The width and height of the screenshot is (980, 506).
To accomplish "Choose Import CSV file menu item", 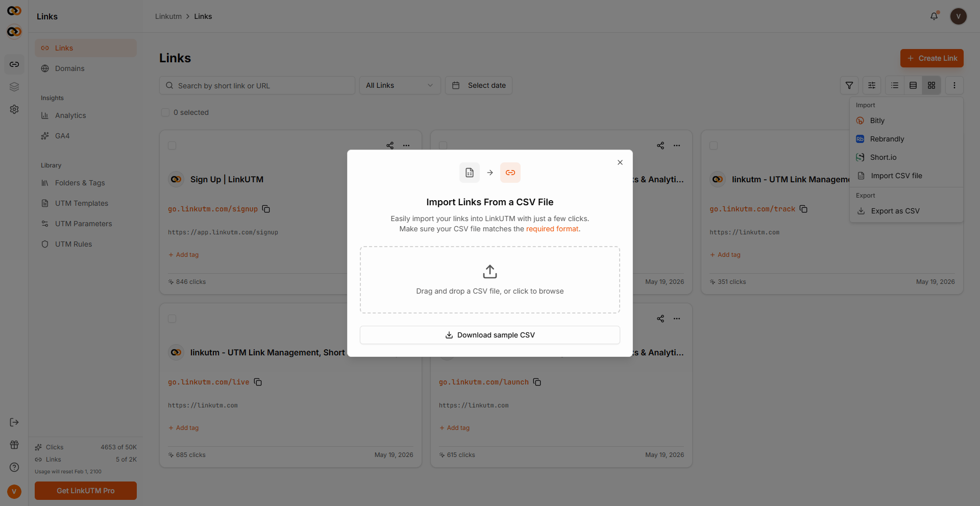I will coord(906,176).
